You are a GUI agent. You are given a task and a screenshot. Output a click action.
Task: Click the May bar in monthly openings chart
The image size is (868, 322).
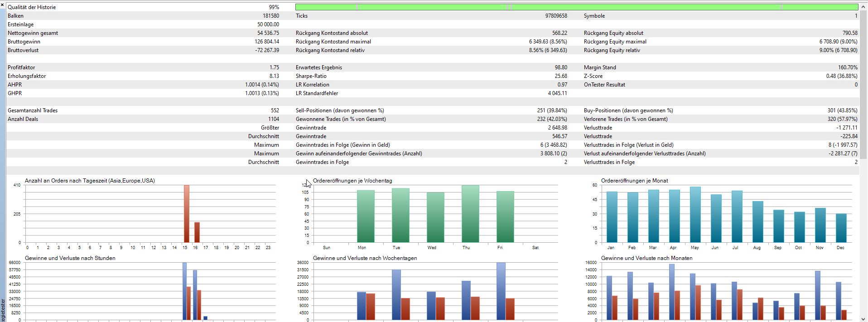(695, 215)
